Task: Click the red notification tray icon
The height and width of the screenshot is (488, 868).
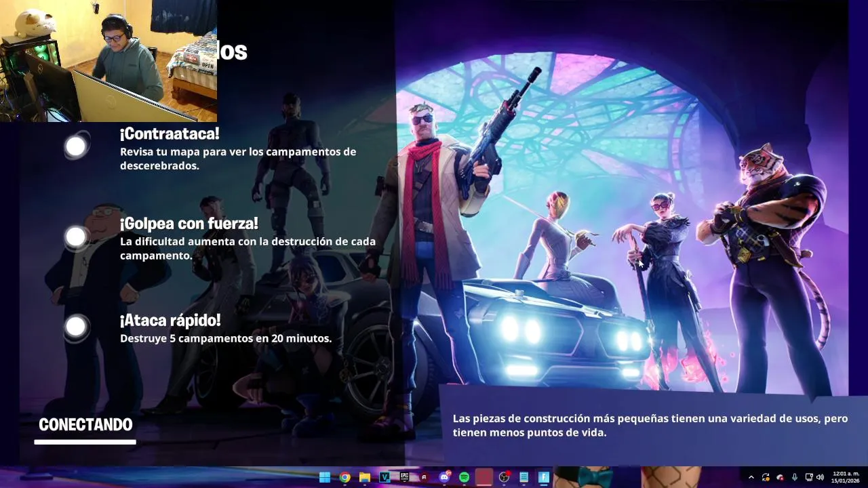Action: [x=780, y=477]
